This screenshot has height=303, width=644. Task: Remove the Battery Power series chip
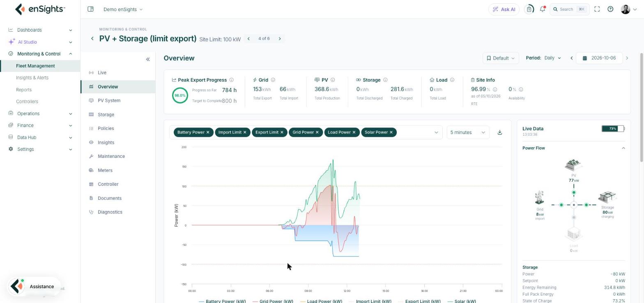[208, 132]
